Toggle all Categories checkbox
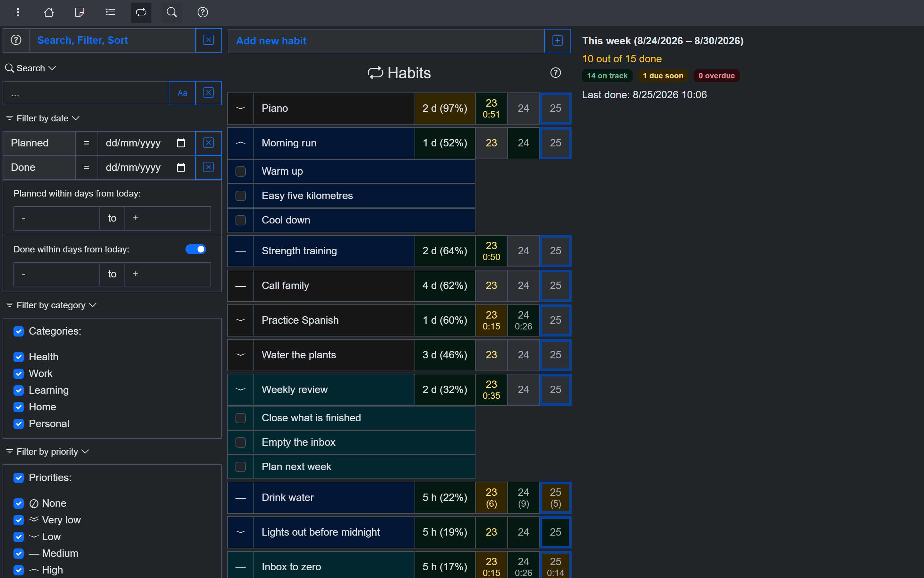Screen dimensions: 924x578 19,331
